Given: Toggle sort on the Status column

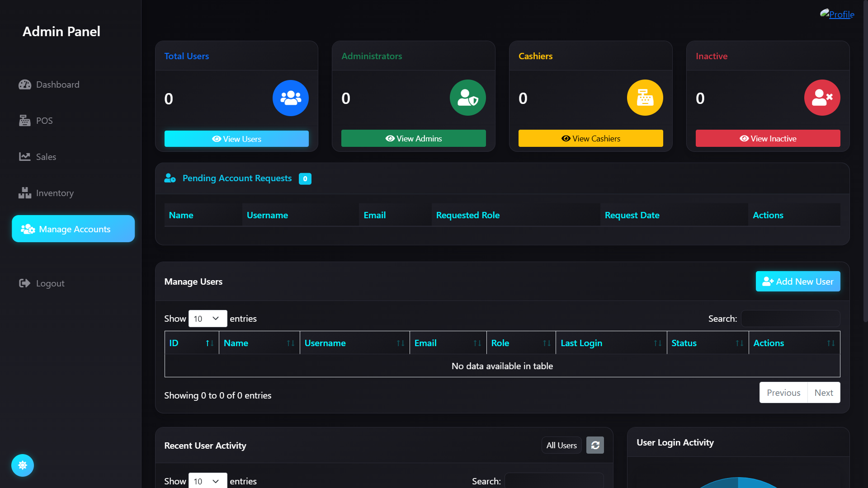Looking at the screenshot, I should [x=707, y=343].
